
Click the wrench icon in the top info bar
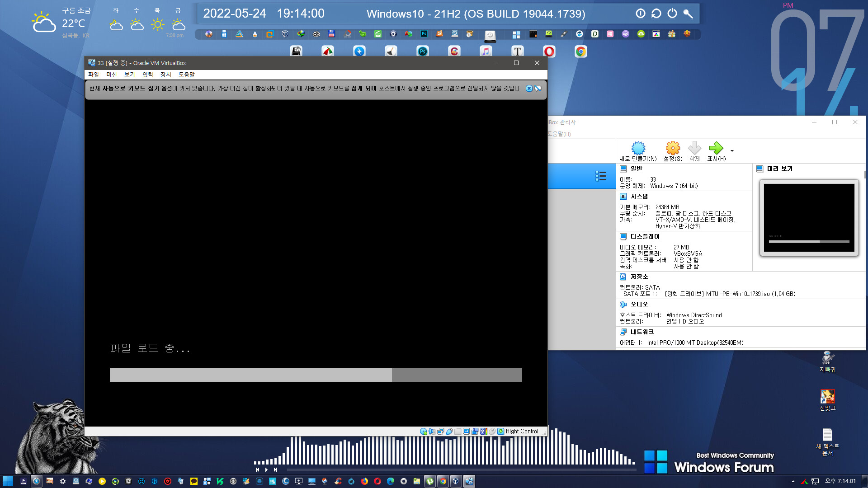688,14
